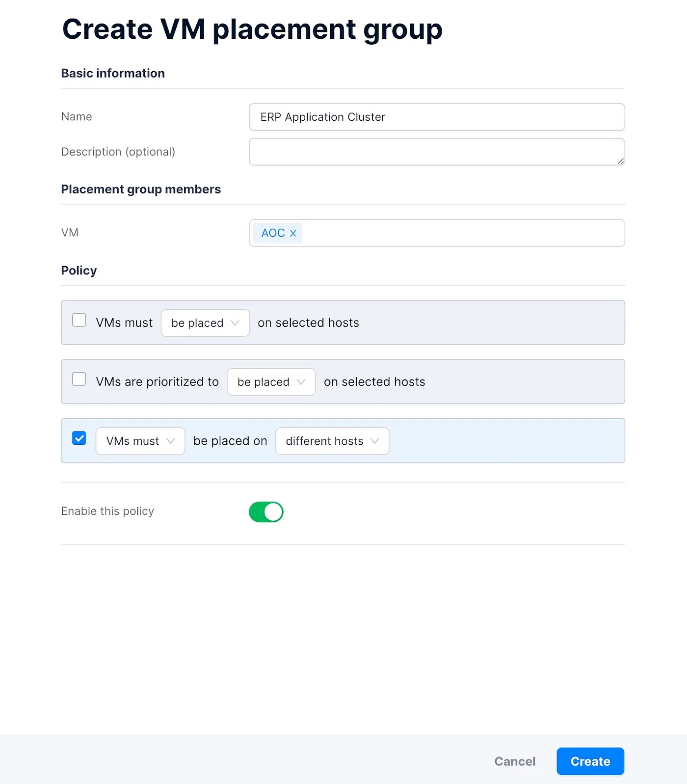687x784 pixels.
Task: Click empty space in VM selection field
Action: pos(461,233)
